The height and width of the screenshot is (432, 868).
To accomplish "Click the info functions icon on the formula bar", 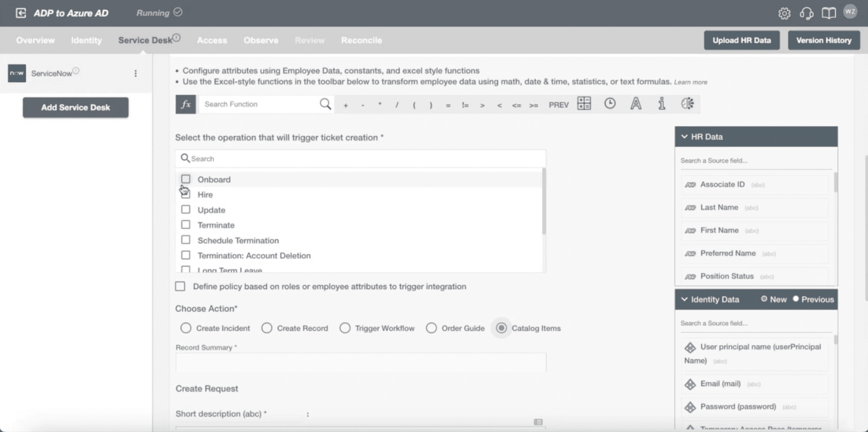I will tap(661, 104).
